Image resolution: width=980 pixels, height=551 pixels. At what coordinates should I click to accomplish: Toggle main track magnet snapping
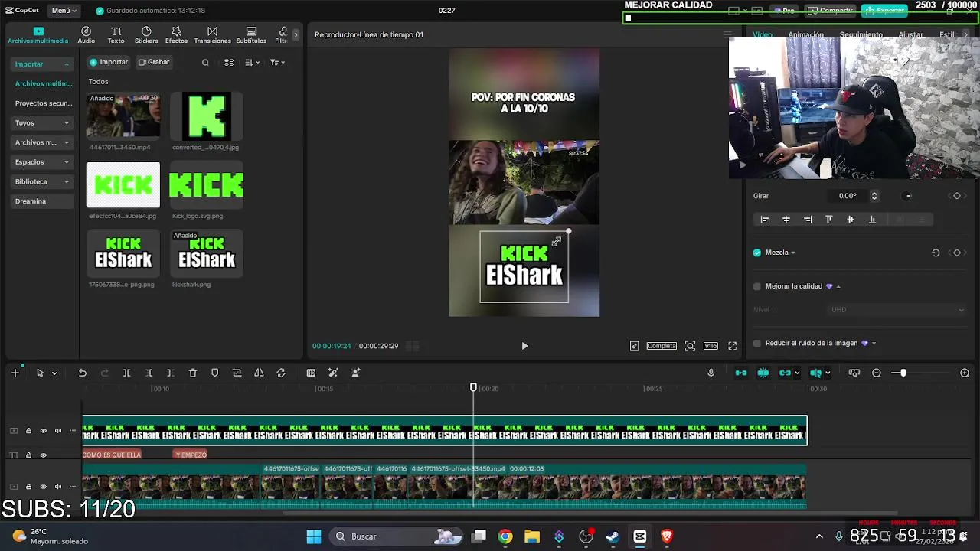tap(740, 373)
